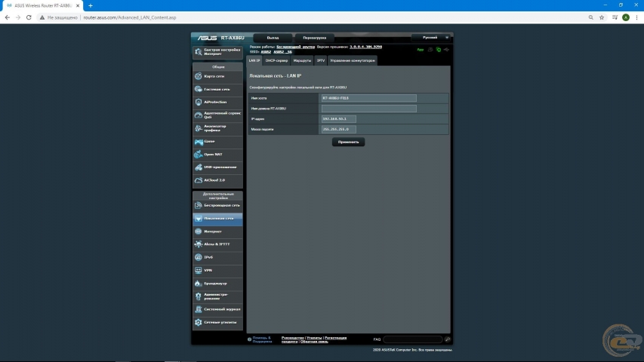Open the Adaptive QoS service icon
The image size is (644, 362).
pos(199,115)
